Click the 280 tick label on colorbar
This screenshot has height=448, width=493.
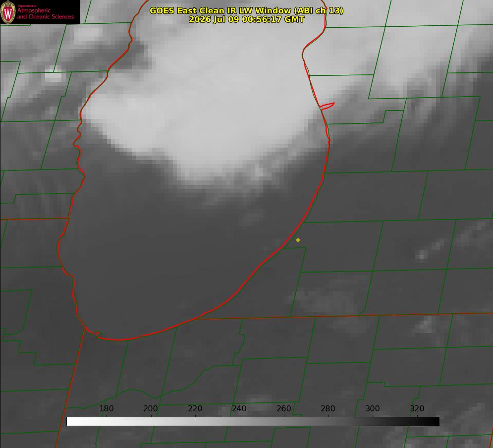pos(328,408)
